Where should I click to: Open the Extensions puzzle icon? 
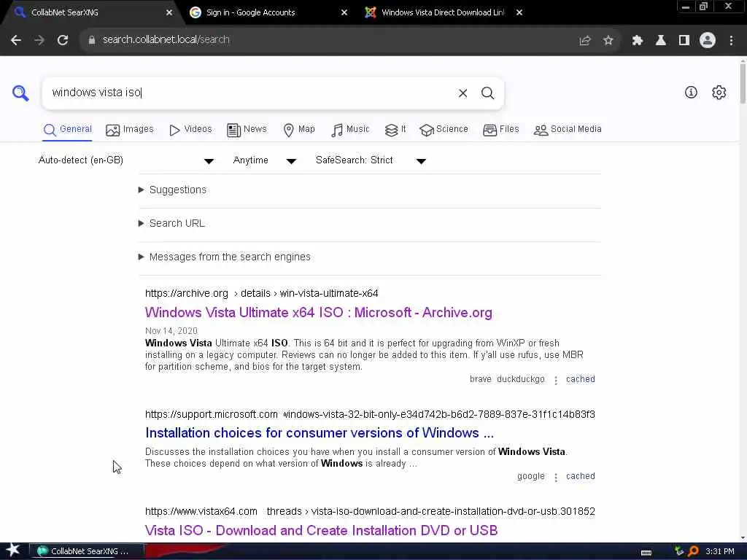click(637, 41)
